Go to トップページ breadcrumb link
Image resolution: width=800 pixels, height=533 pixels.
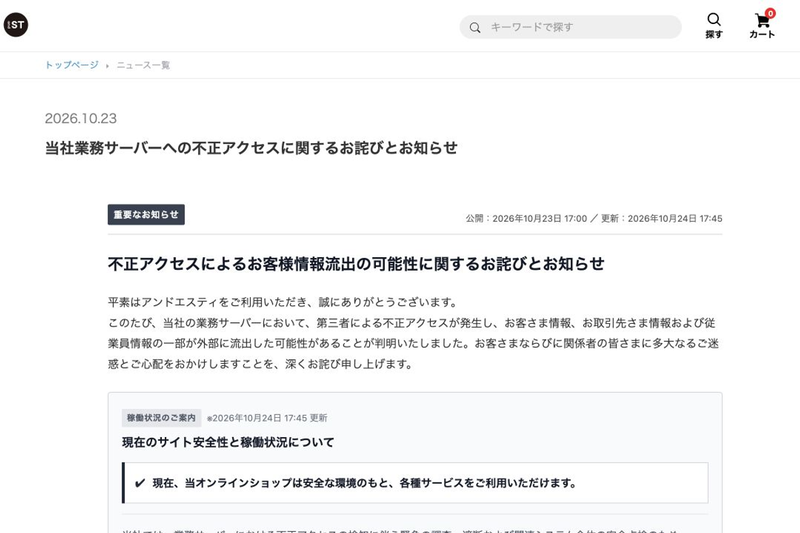(71, 65)
